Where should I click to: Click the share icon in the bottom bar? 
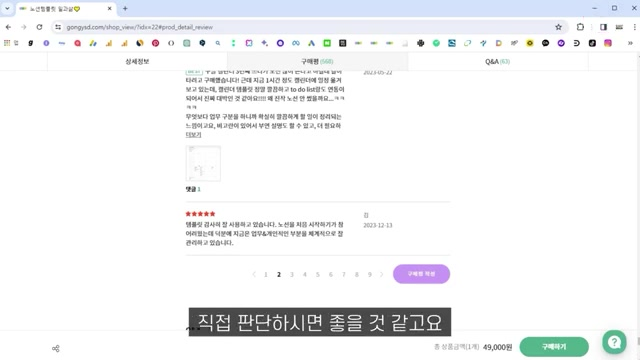56,349
